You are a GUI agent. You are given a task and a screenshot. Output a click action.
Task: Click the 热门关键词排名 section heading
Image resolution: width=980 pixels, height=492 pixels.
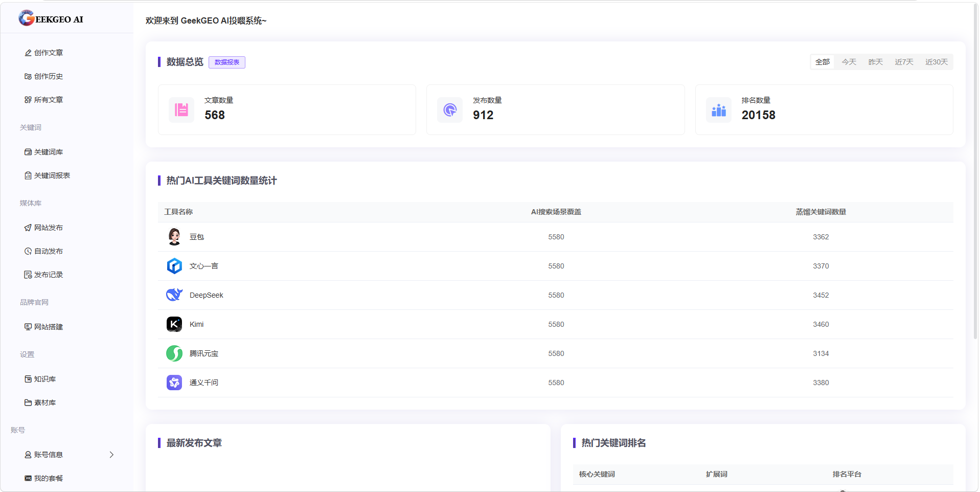[x=614, y=443]
